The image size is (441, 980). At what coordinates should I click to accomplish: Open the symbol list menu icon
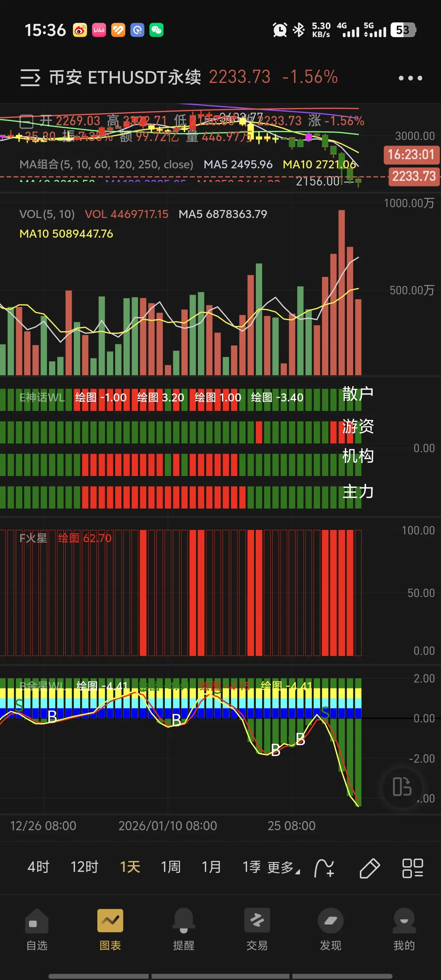[30, 78]
